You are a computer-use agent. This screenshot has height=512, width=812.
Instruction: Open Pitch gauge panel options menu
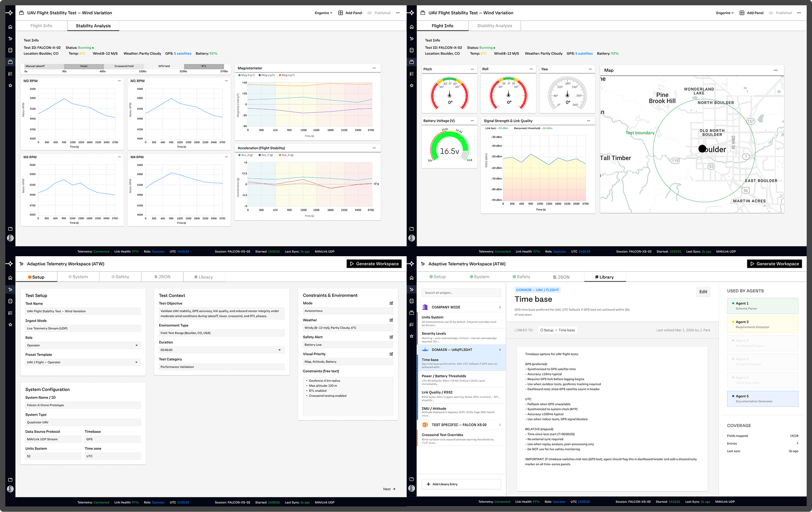[x=472, y=69]
